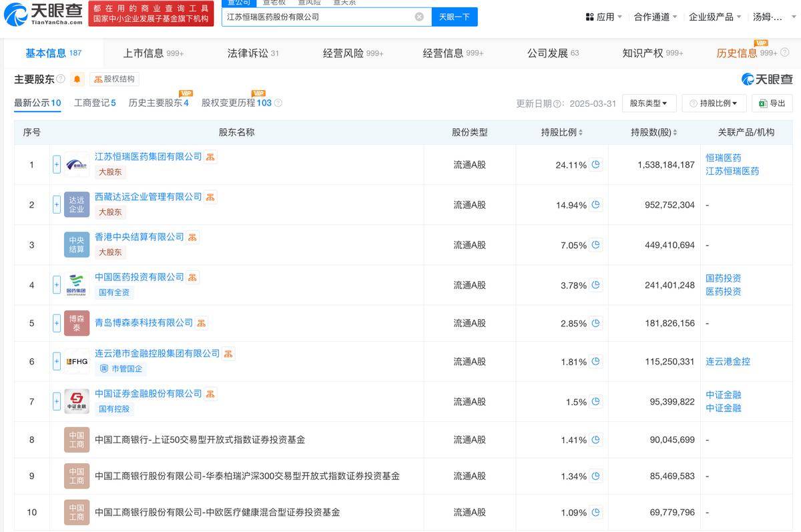Switch to the 上市信息 tab
Image resolution: width=801 pixels, height=532 pixels.
click(x=154, y=53)
